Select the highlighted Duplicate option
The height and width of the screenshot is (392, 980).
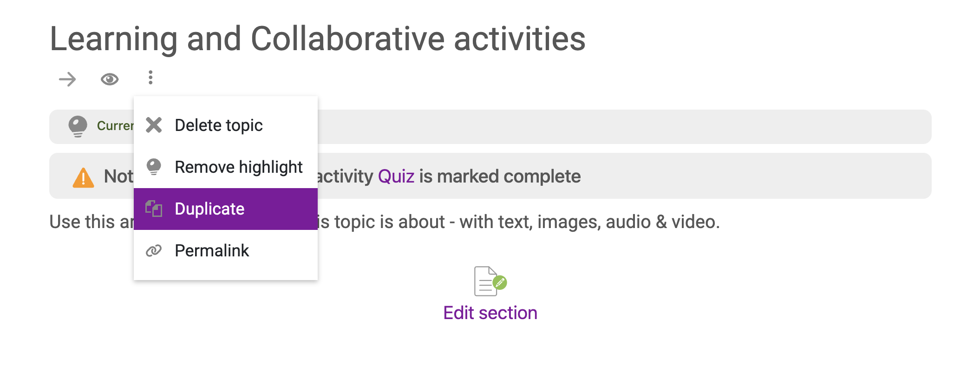pyautogui.click(x=226, y=209)
